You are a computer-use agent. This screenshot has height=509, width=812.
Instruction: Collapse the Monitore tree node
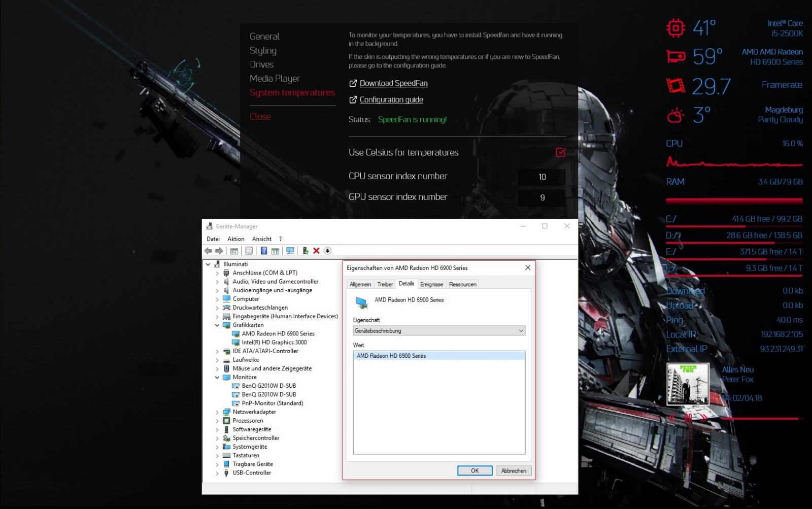coord(217,378)
